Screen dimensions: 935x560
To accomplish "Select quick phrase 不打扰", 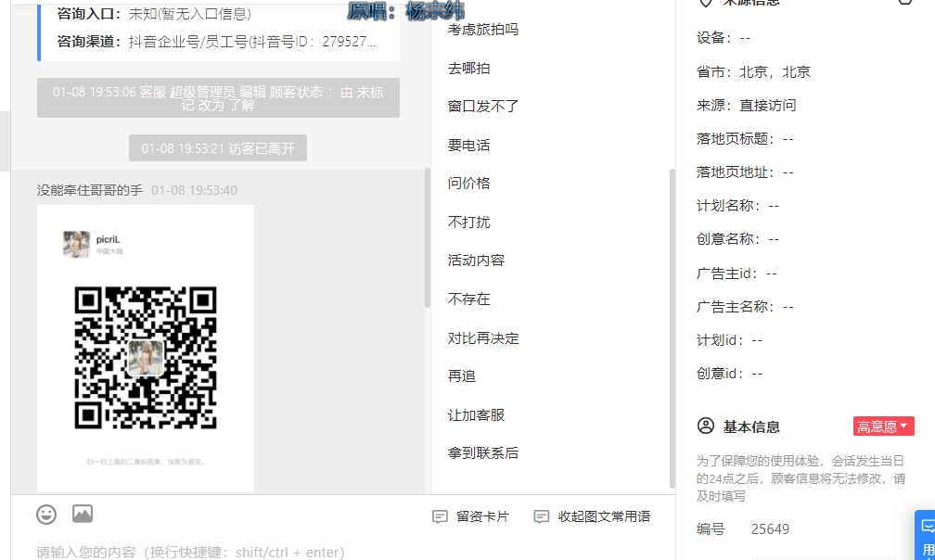I will 468,223.
